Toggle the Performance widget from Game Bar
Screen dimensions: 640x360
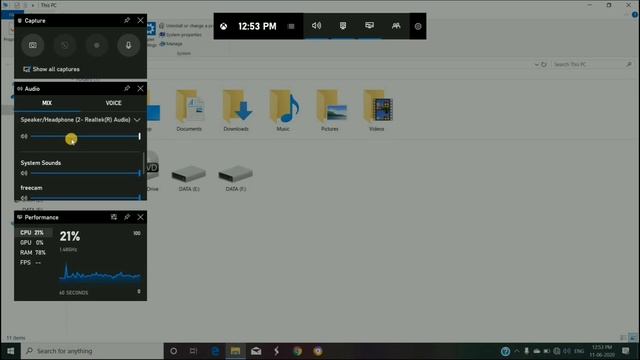click(x=369, y=26)
